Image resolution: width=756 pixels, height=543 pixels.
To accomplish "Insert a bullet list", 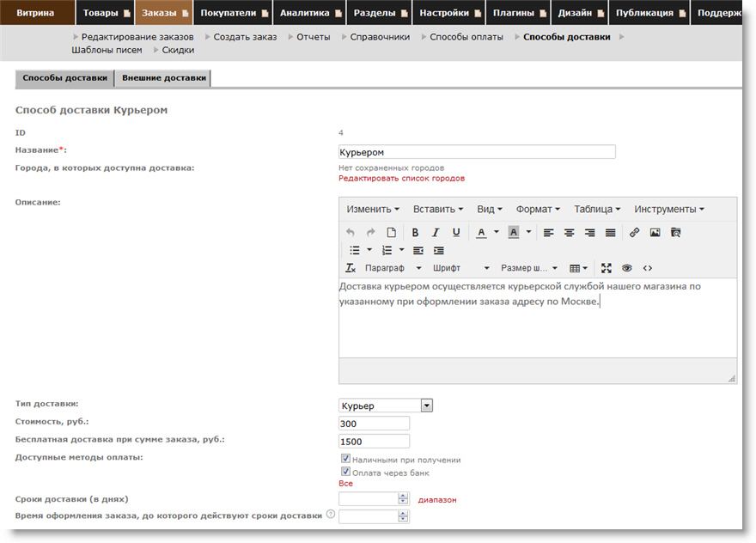I will (355, 250).
